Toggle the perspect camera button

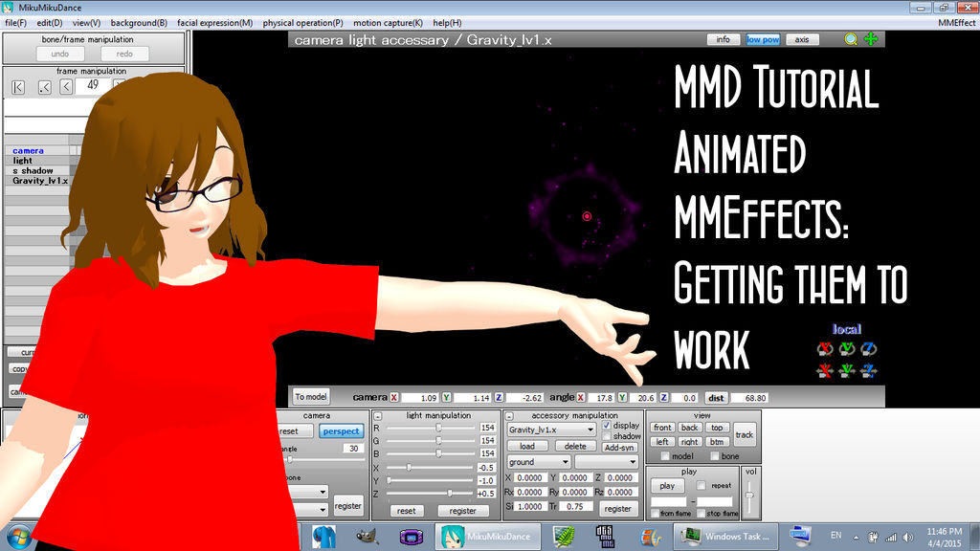(341, 431)
